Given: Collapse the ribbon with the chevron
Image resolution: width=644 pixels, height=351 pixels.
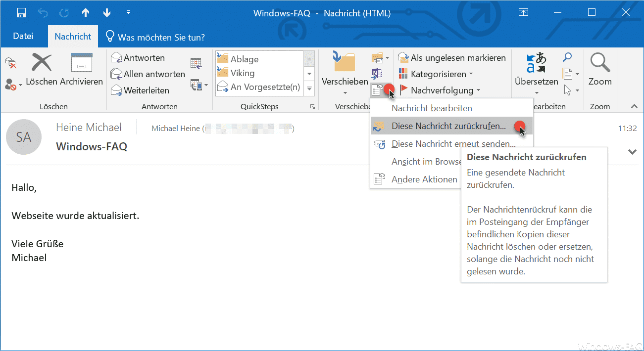Looking at the screenshot, I should coord(634,106).
